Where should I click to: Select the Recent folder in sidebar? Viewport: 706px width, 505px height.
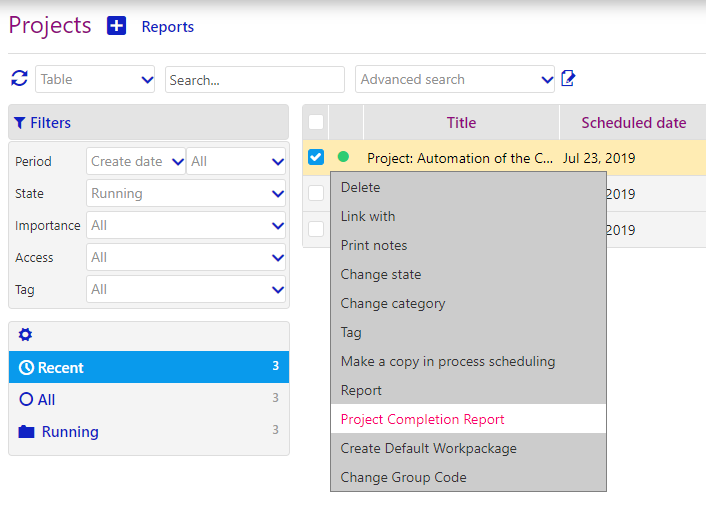pyautogui.click(x=149, y=367)
